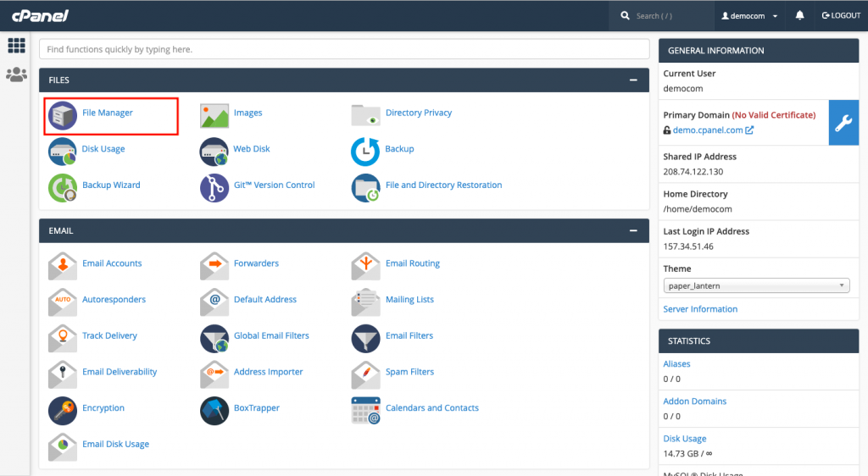
Task: Click the shared IP 208.74.122.130 text
Action: [693, 171]
